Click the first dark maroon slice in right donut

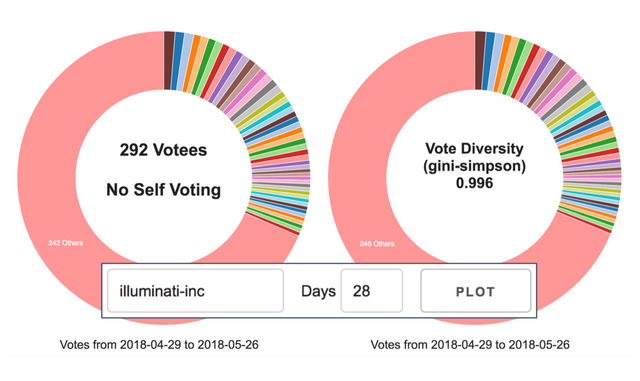pyautogui.click(x=480, y=60)
